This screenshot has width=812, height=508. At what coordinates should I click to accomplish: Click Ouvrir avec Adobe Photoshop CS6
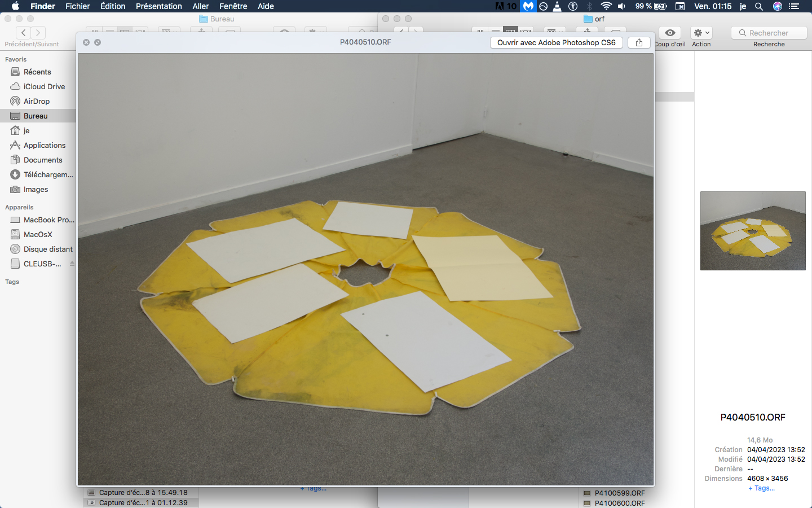(556, 42)
